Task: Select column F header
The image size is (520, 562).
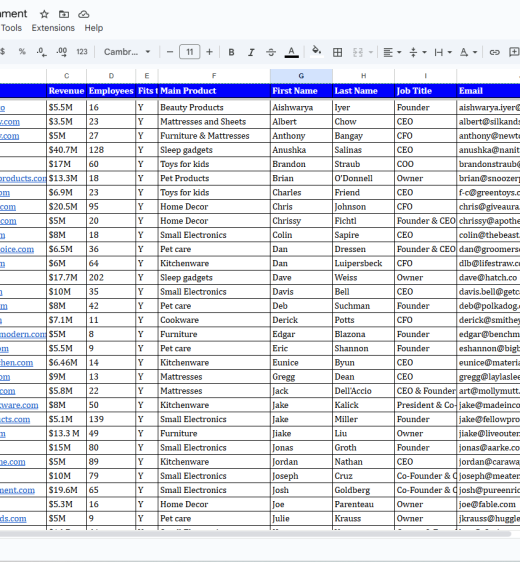Action: [x=214, y=76]
